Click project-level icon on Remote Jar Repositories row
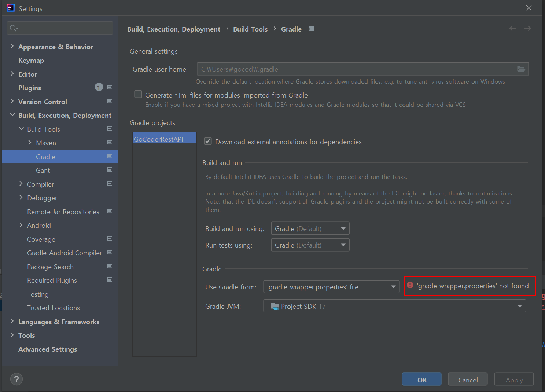545x392 pixels. point(110,211)
